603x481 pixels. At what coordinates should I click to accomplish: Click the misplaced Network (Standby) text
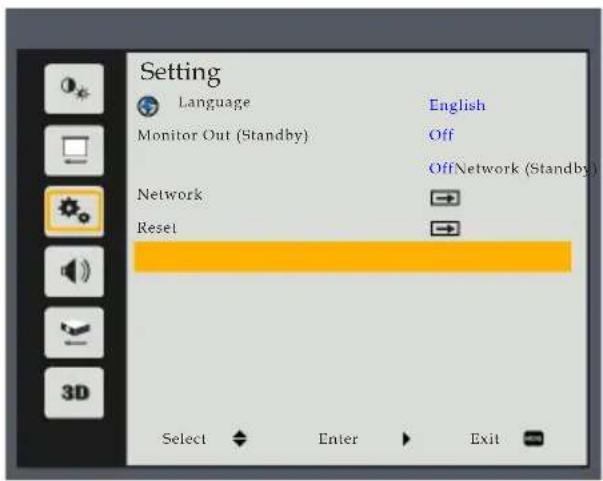tap(525, 168)
